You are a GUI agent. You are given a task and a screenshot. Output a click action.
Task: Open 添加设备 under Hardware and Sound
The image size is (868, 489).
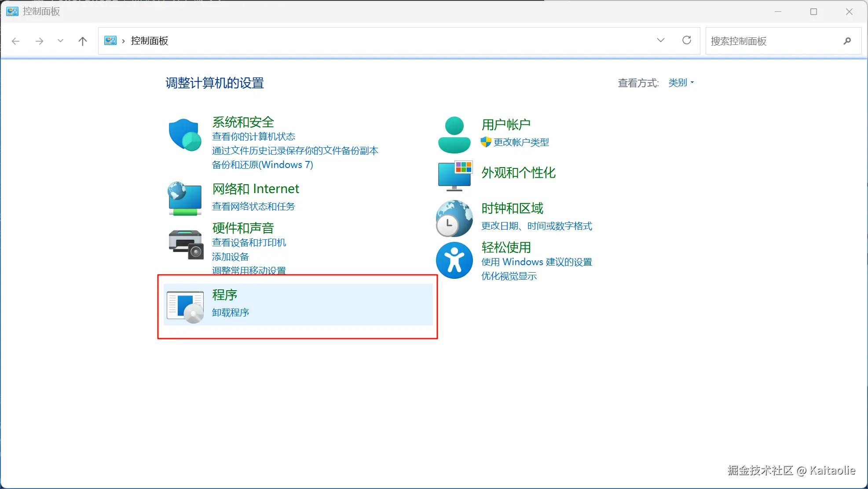click(230, 257)
